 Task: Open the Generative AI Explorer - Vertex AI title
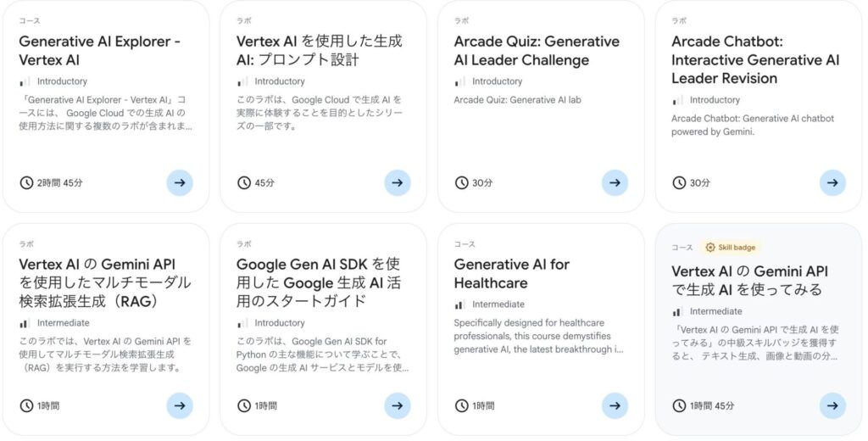(99, 50)
